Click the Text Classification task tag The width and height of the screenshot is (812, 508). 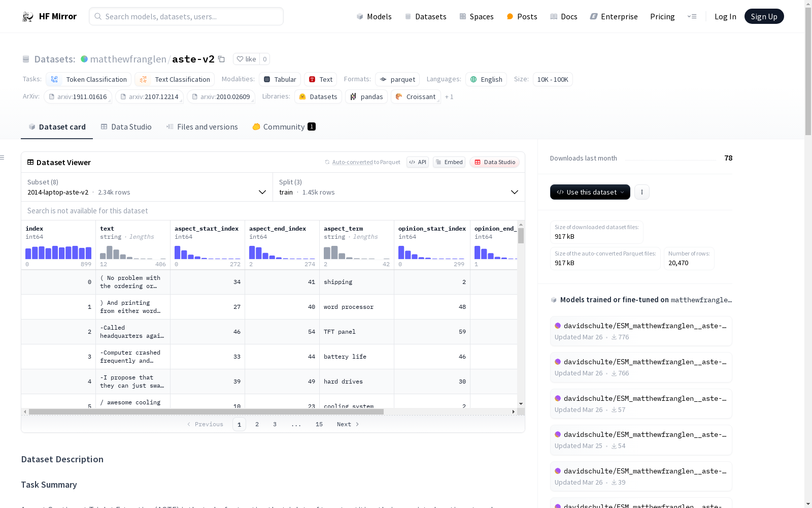[x=175, y=79]
